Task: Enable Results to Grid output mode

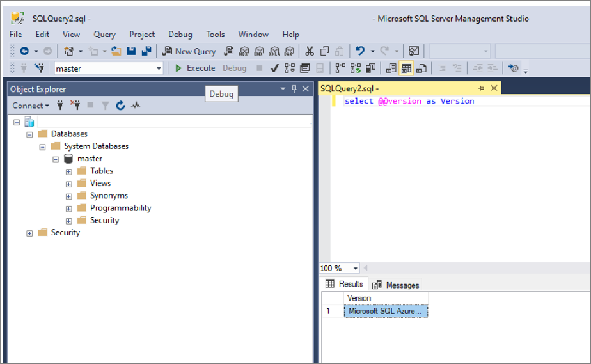Action: coord(406,68)
